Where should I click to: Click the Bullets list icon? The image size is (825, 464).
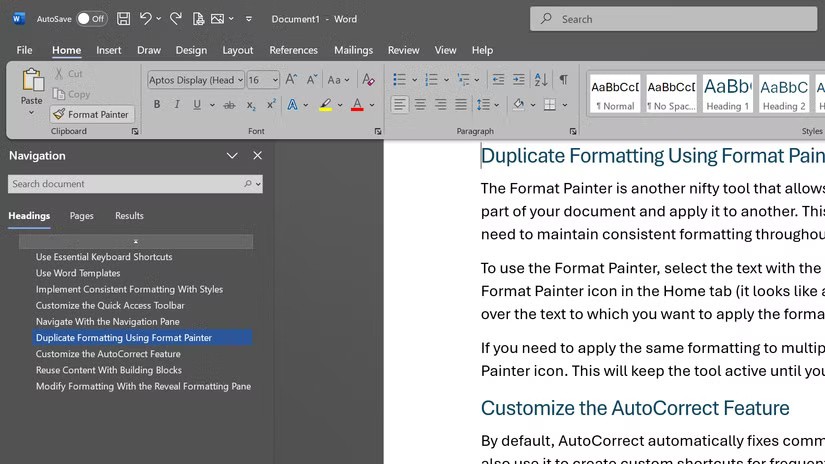tap(399, 80)
